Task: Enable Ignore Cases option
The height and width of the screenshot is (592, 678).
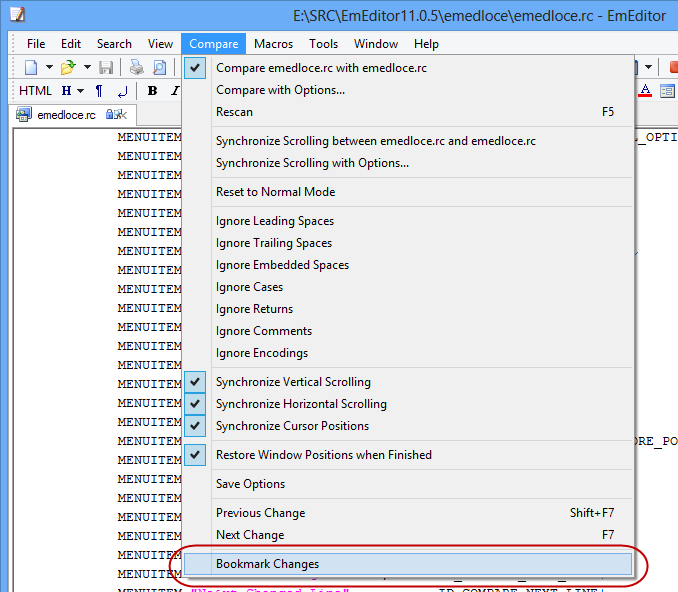Action: pyautogui.click(x=408, y=287)
